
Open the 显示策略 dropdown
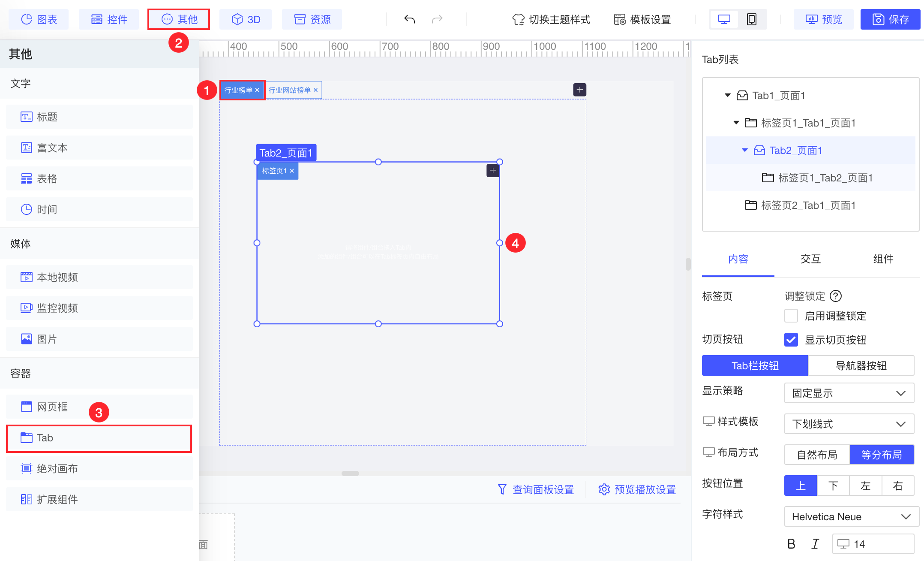click(849, 393)
